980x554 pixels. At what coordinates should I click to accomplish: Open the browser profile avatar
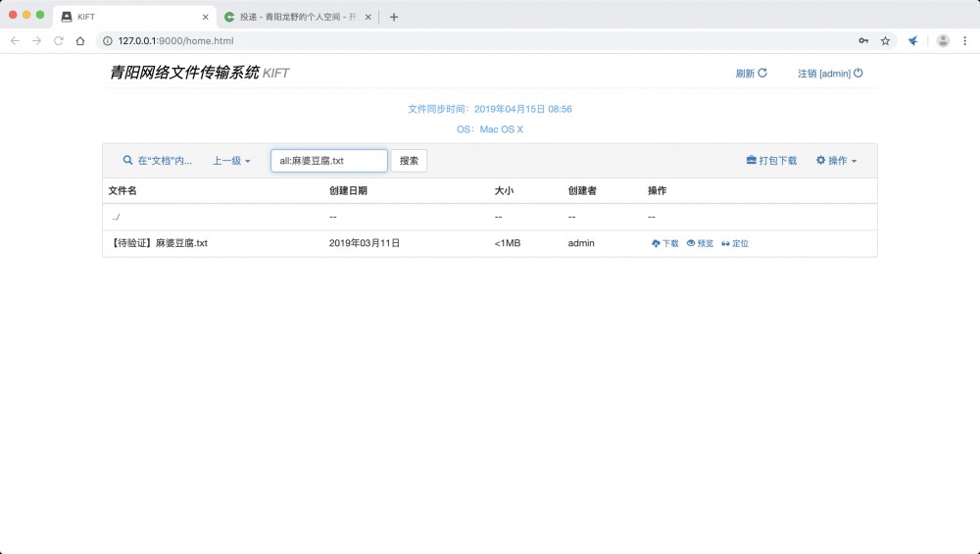click(x=943, y=40)
